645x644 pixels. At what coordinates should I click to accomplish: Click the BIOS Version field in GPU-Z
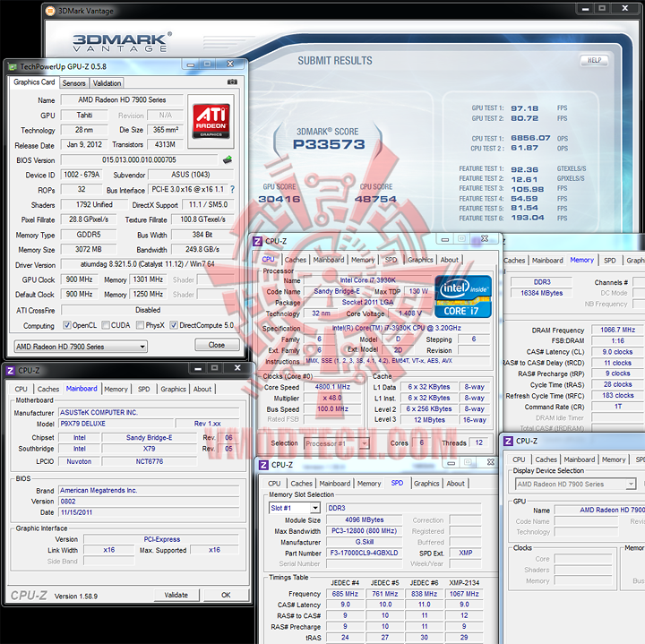[x=139, y=159]
